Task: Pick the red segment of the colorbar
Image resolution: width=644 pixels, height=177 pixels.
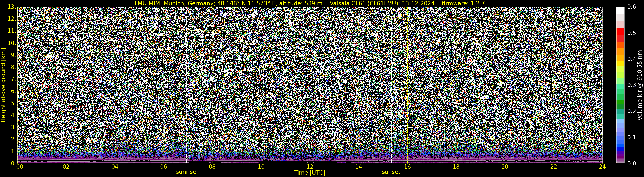Action: pyautogui.click(x=620, y=32)
